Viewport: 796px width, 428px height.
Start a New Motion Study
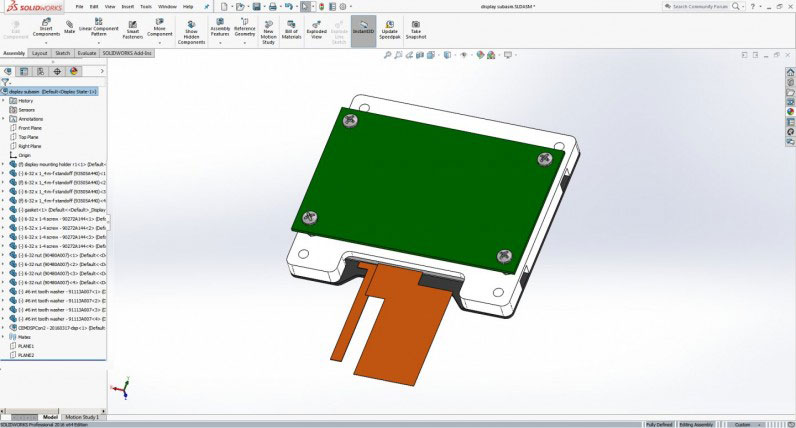coord(268,28)
